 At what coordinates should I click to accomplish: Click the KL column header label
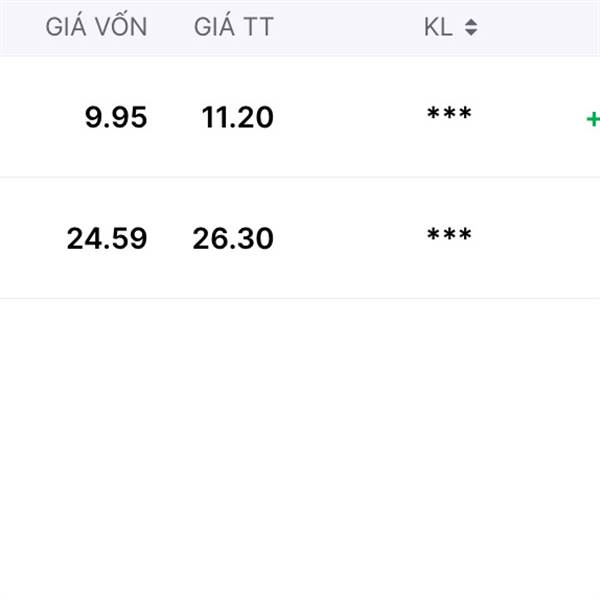[439, 27]
